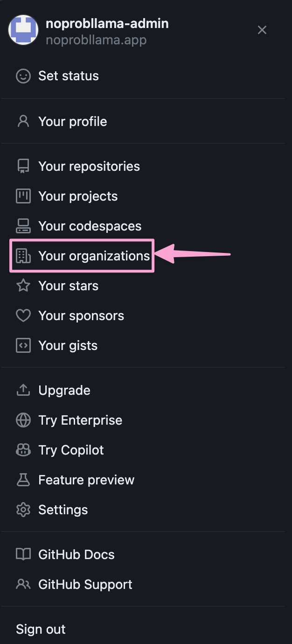Click the person icon for Your profile
The width and height of the screenshot is (292, 644).
coord(23,121)
